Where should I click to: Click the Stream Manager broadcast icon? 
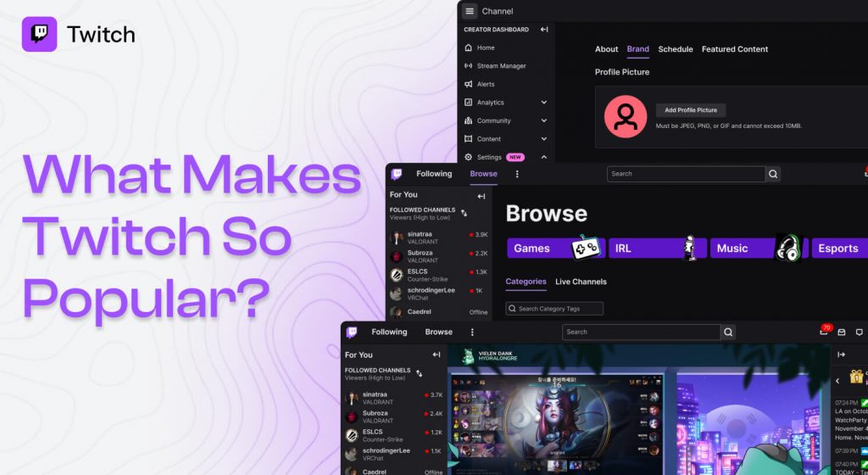pos(468,66)
